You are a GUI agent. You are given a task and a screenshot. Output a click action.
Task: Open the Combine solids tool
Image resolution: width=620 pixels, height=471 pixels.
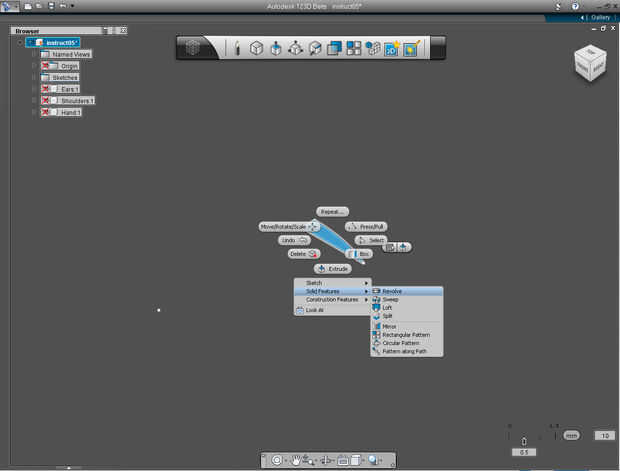[334, 48]
